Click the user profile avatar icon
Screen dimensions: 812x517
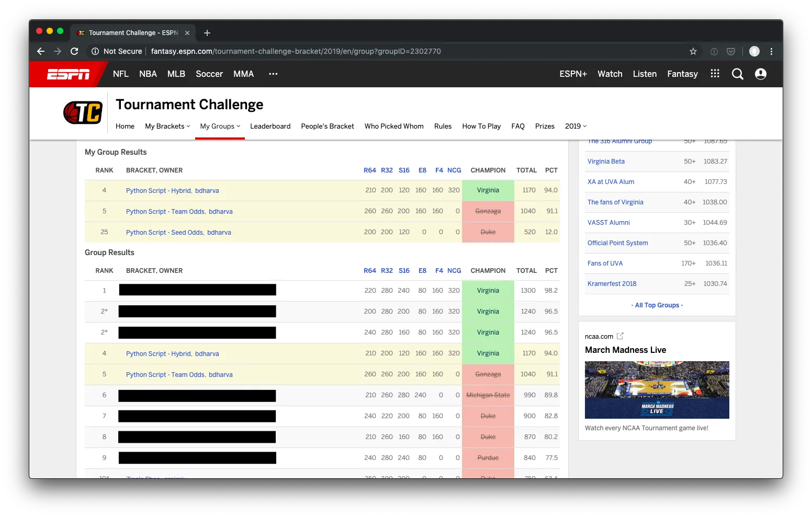pos(761,74)
